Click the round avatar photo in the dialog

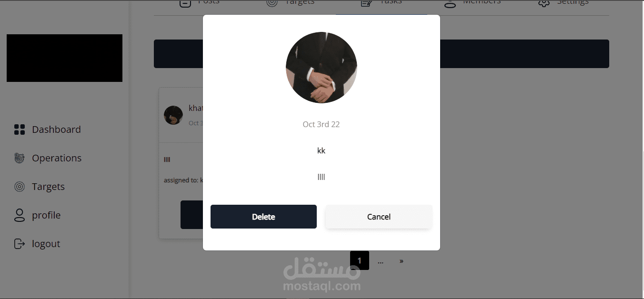[x=322, y=68]
